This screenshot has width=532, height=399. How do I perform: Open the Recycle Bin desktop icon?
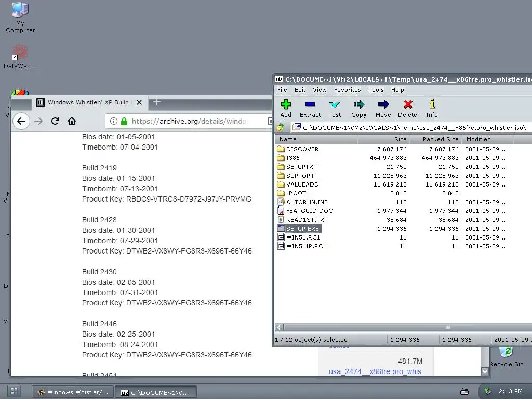506,357
